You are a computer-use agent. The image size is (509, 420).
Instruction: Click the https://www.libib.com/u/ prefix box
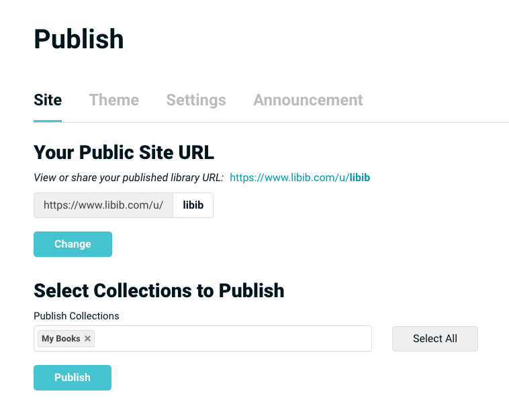(103, 205)
